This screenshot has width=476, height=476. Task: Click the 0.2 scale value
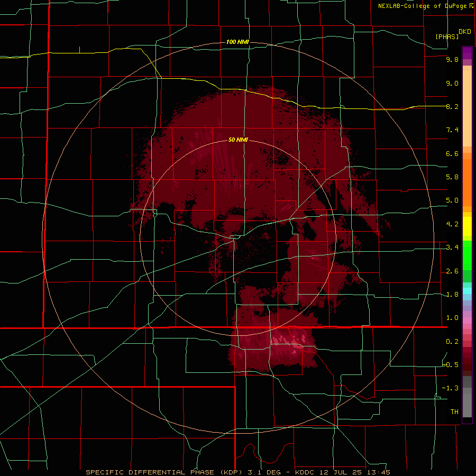[x=452, y=342]
